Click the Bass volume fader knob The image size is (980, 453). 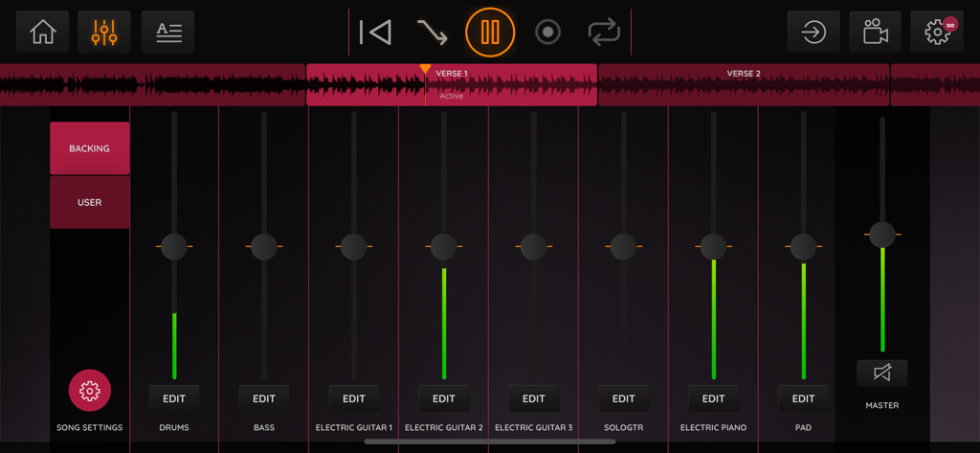pyautogui.click(x=264, y=246)
